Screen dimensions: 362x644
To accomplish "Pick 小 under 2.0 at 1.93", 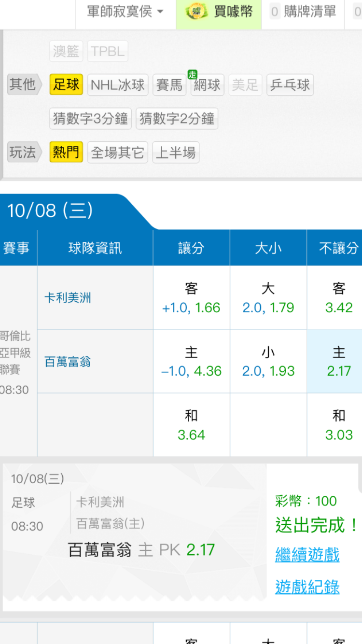I will [x=268, y=361].
